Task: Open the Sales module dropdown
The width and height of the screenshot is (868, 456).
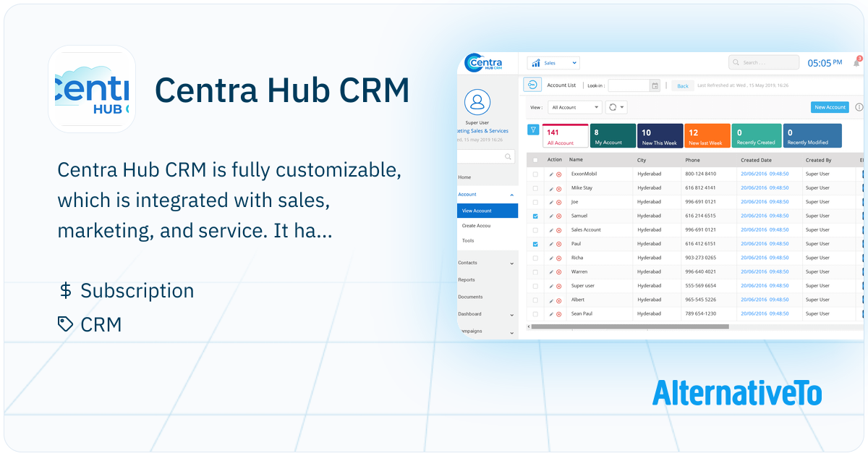Action: 553,63
